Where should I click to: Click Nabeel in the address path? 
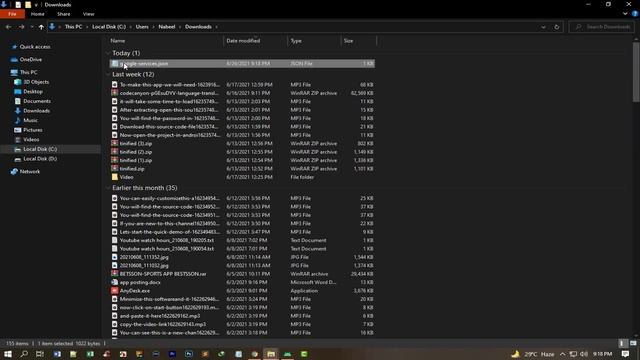(167, 27)
